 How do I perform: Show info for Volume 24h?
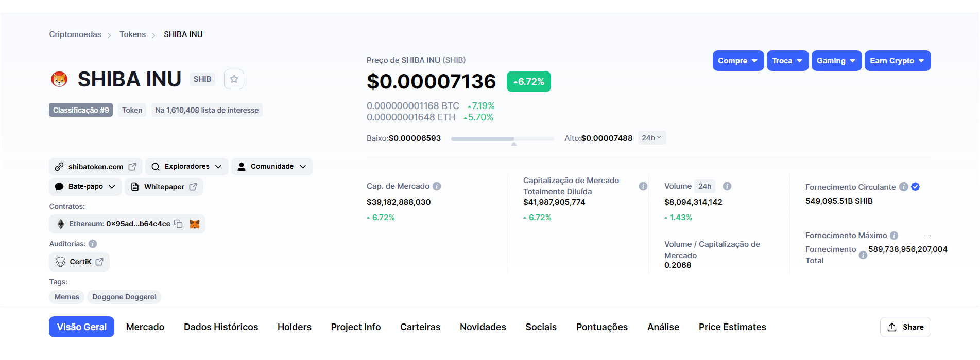pos(727,186)
